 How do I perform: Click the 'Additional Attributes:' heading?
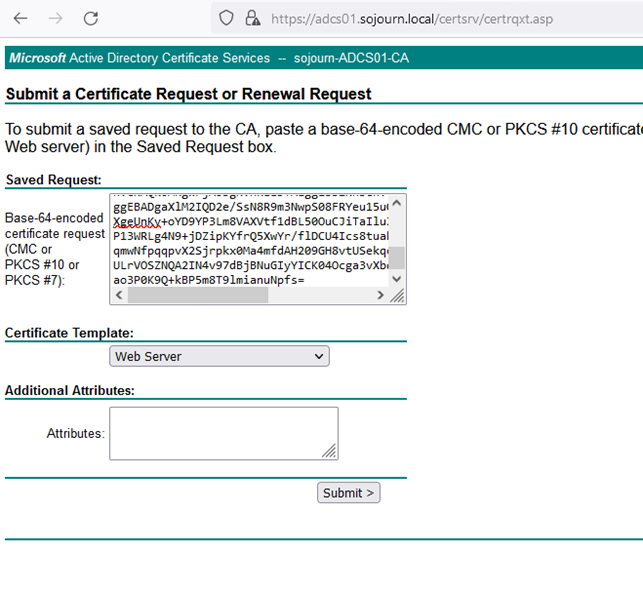pos(70,391)
